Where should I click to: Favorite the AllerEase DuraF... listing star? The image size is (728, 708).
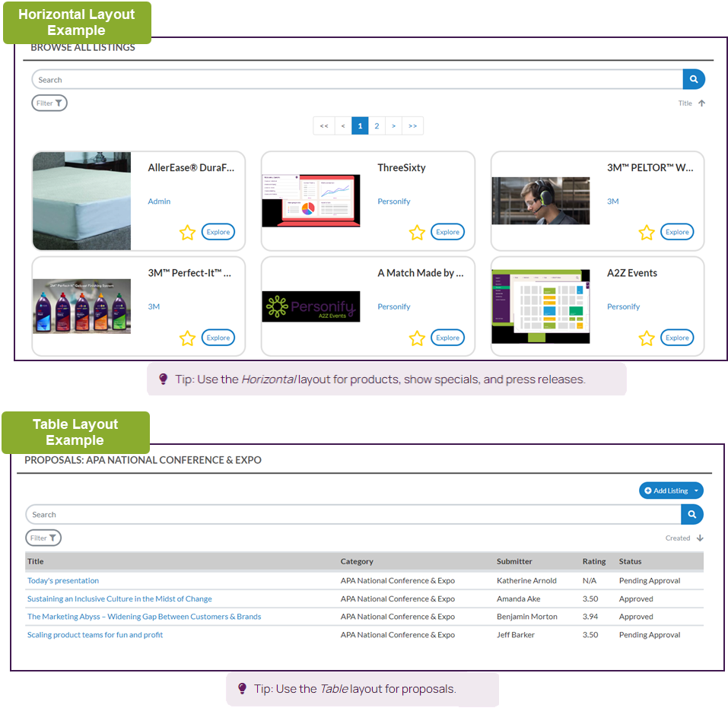188,232
